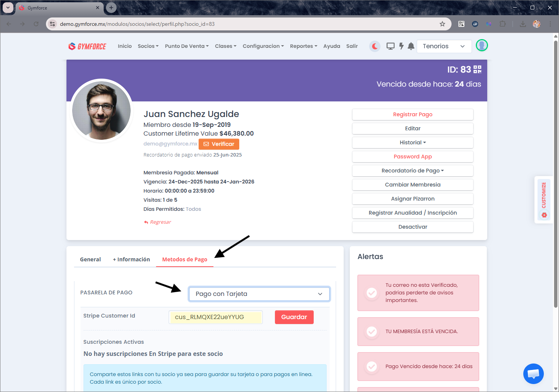Open the notifications bell icon
The height and width of the screenshot is (392, 559).
[411, 46]
